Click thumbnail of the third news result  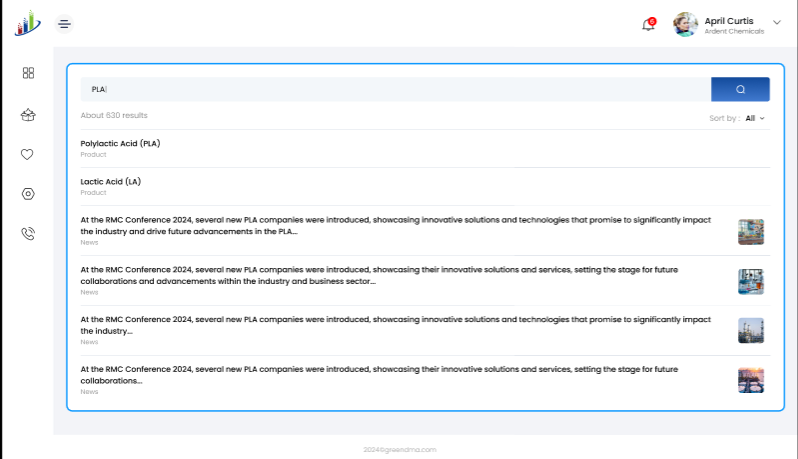tap(750, 331)
